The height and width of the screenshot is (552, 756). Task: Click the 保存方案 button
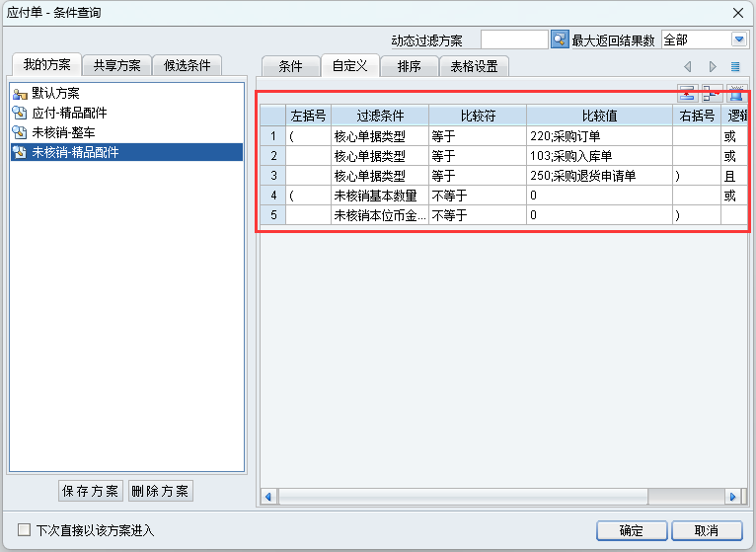[90, 491]
